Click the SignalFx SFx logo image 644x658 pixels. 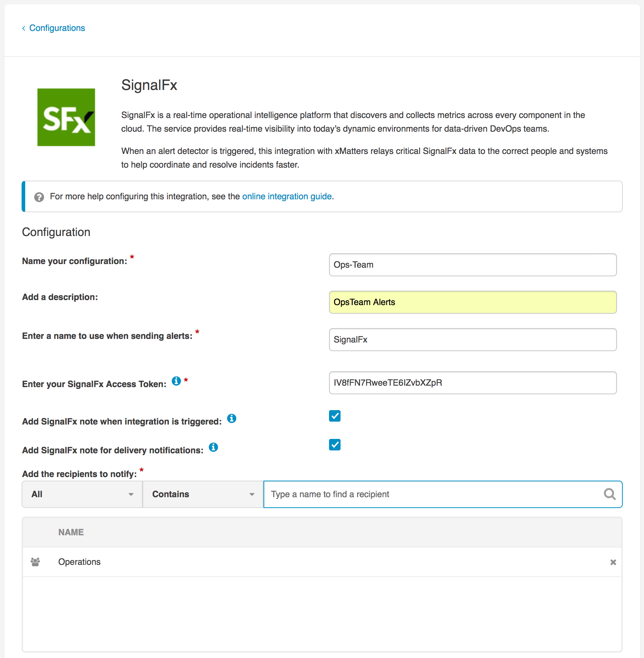coord(66,117)
